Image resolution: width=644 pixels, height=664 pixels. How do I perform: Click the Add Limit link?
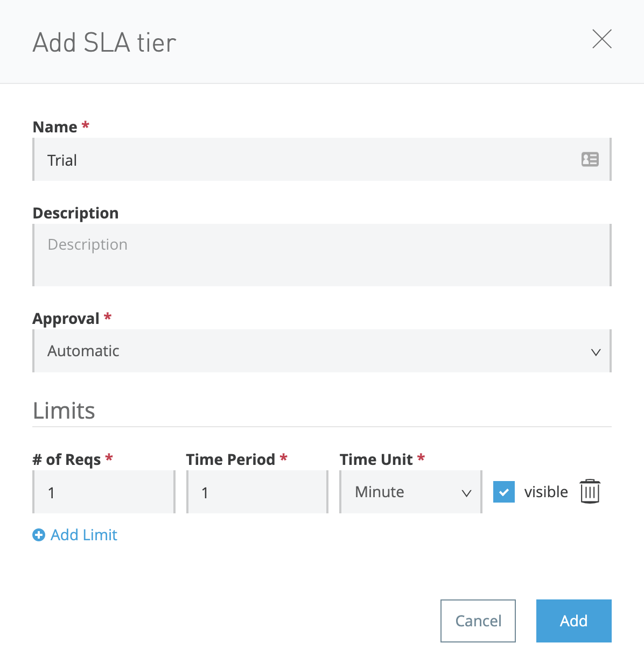pos(83,535)
